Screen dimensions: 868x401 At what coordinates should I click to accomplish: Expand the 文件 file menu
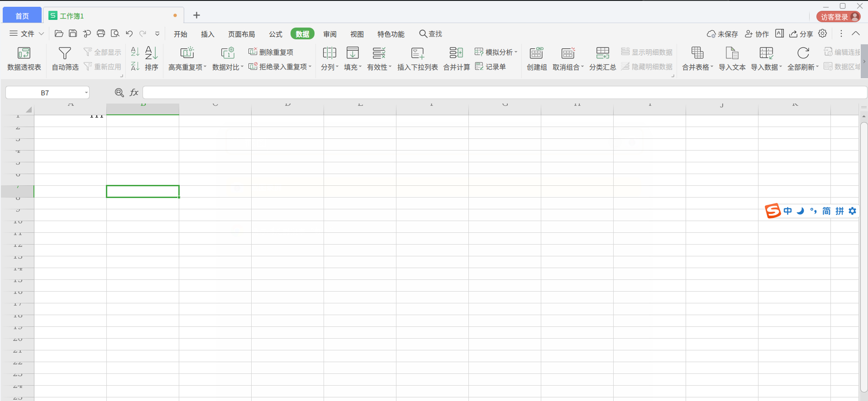(x=27, y=33)
